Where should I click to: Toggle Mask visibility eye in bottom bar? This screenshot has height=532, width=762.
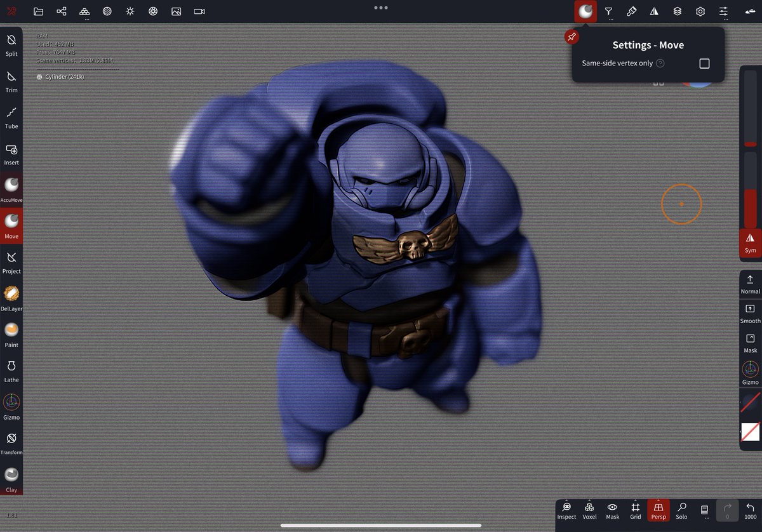coord(613,510)
